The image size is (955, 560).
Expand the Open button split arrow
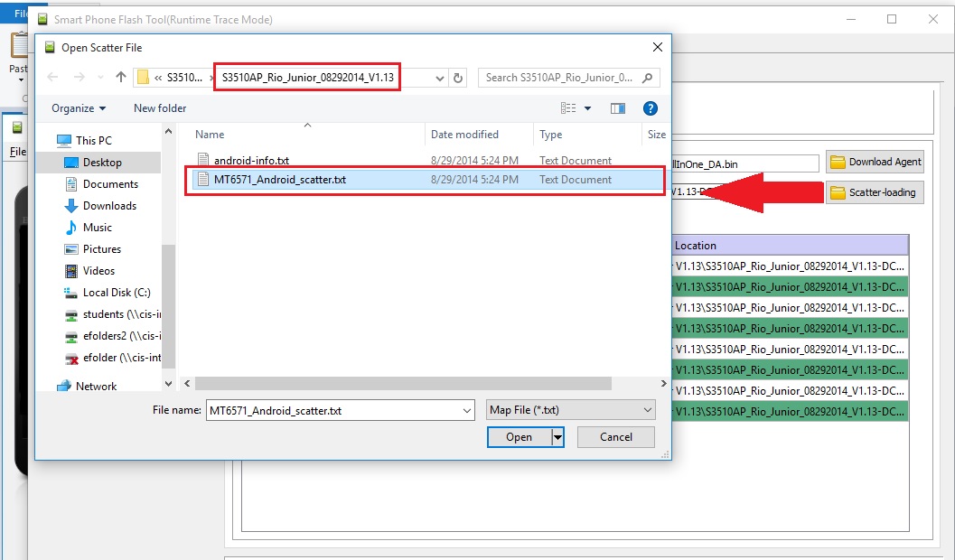tap(557, 437)
